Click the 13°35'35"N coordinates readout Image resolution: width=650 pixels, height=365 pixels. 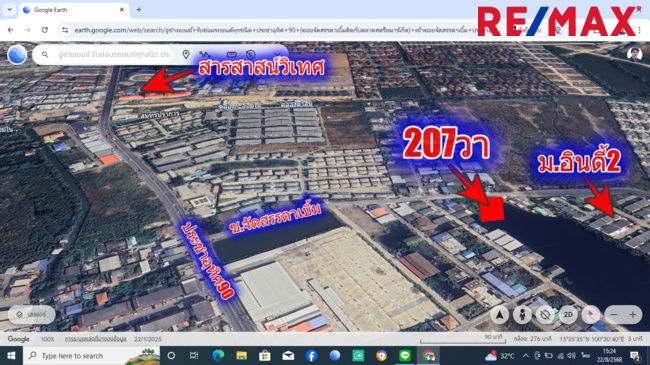point(592,339)
